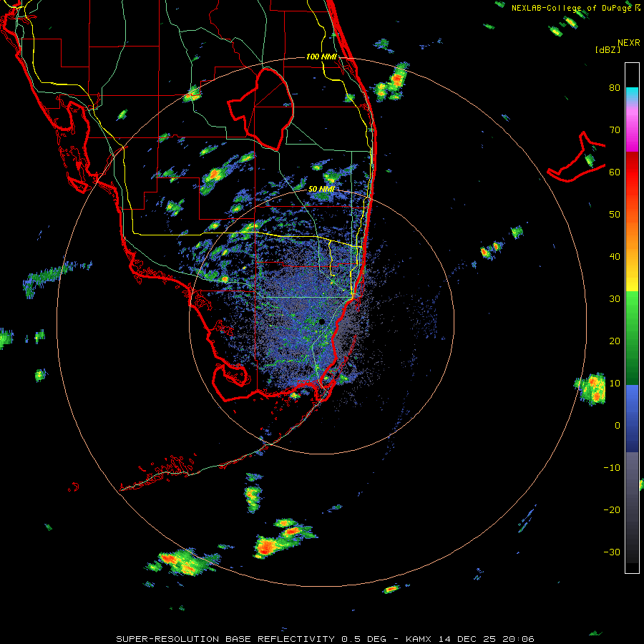Click the 80 value on the dBZ scale

click(615, 87)
